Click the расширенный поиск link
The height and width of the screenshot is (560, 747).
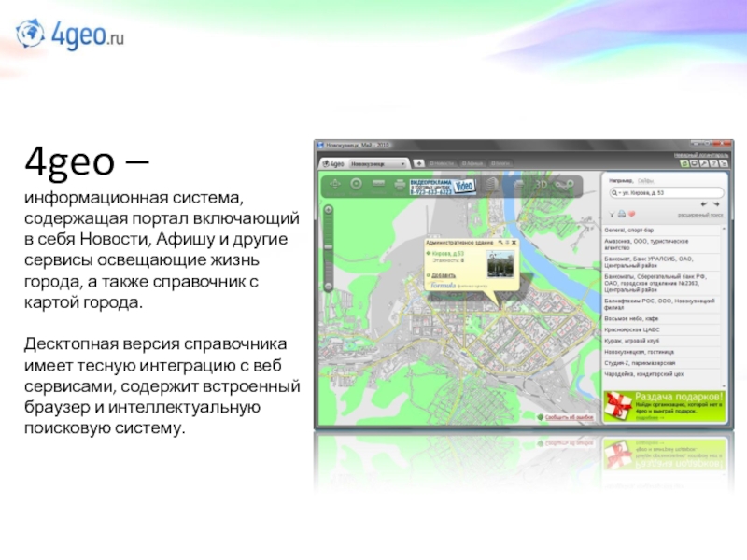[700, 215]
